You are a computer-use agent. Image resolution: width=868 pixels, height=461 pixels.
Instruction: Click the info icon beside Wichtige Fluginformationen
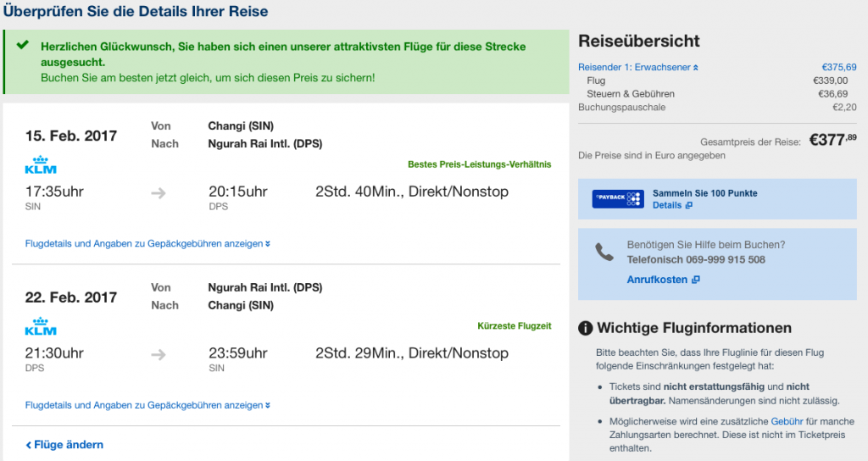(585, 328)
